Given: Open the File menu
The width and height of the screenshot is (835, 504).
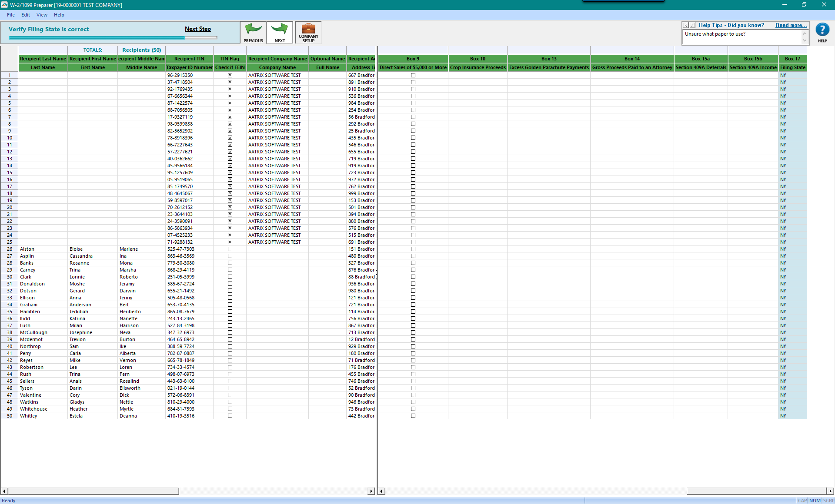Looking at the screenshot, I should pyautogui.click(x=11, y=15).
